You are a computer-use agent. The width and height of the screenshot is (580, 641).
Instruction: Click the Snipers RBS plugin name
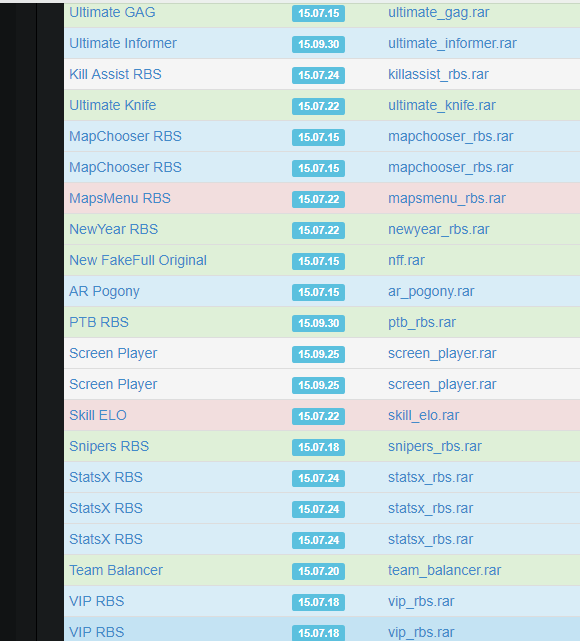tap(109, 446)
